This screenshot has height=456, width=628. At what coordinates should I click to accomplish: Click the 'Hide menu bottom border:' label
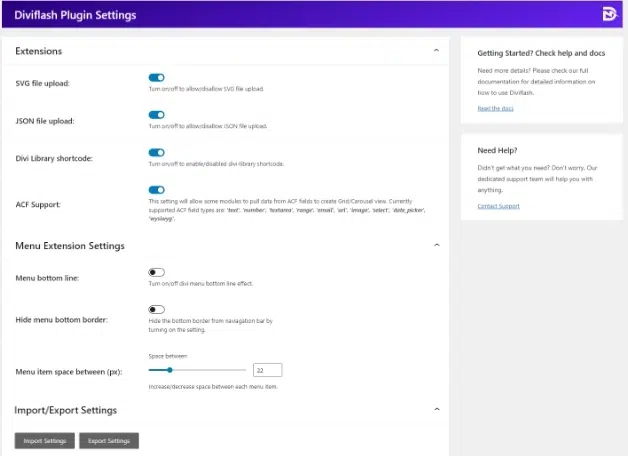point(62,320)
